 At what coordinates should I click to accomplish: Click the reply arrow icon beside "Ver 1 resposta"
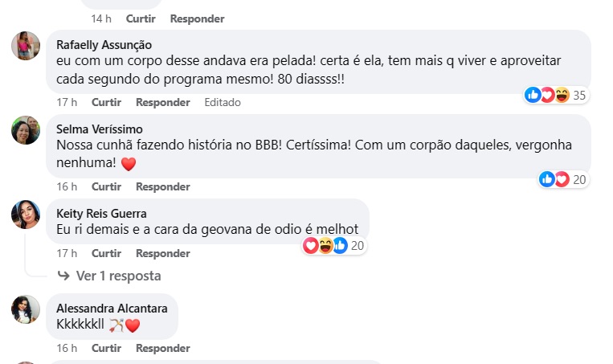pos(63,276)
